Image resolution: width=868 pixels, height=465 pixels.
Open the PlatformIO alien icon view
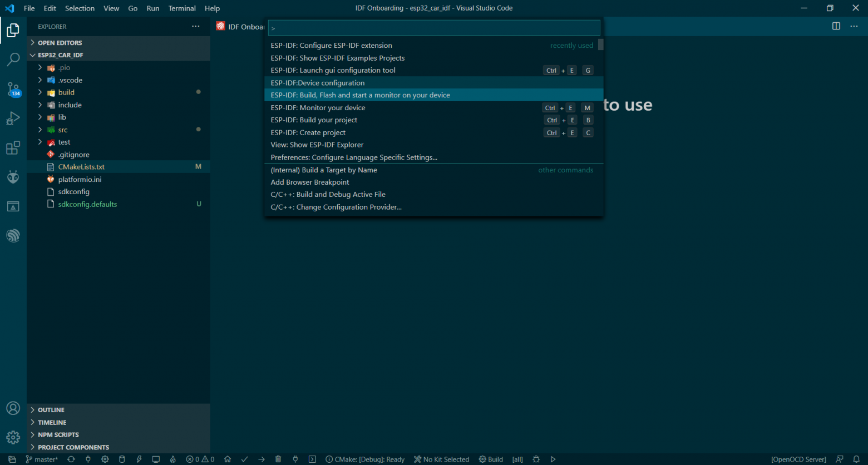click(13, 177)
